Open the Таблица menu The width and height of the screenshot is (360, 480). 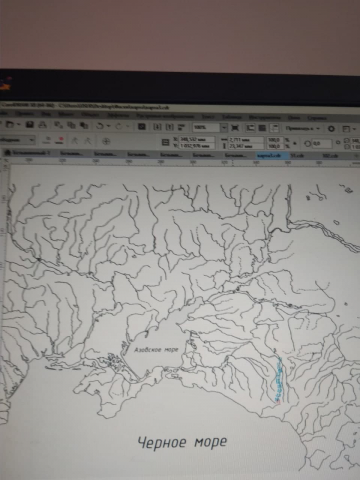click(232, 117)
